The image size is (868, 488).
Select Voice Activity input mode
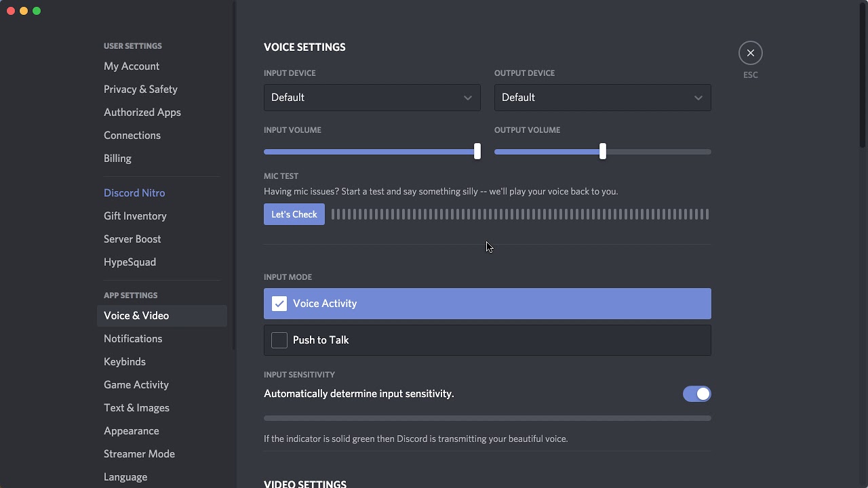pyautogui.click(x=487, y=304)
